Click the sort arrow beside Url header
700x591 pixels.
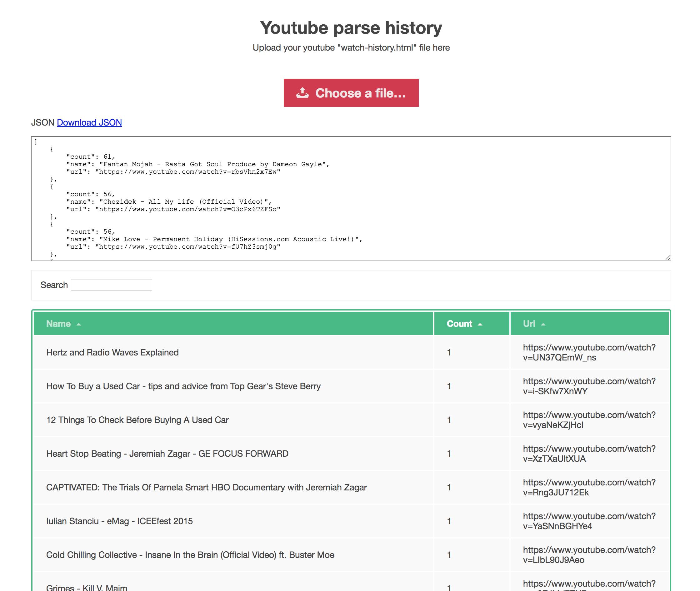[543, 324]
